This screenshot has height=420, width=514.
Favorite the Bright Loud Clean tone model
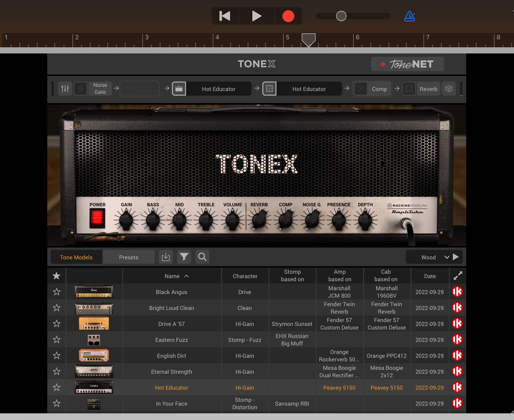(57, 308)
